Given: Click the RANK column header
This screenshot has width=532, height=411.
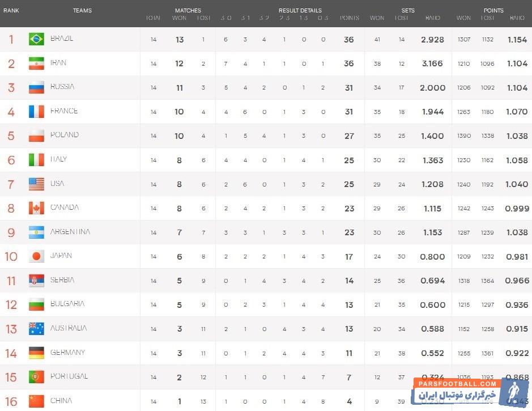Looking at the screenshot, I should coord(11,10).
